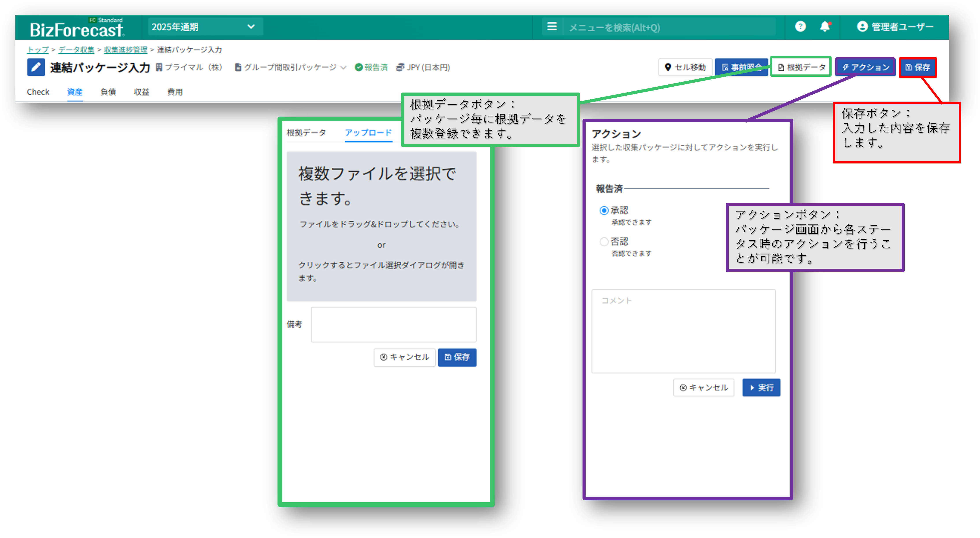Viewport: 980px width, 538px height.
Task: Switch to the 負債 tab
Action: click(108, 92)
